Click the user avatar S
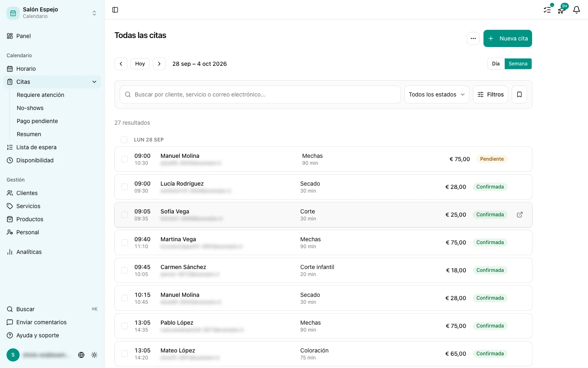Screen dimensions: 588x368 point(13,355)
